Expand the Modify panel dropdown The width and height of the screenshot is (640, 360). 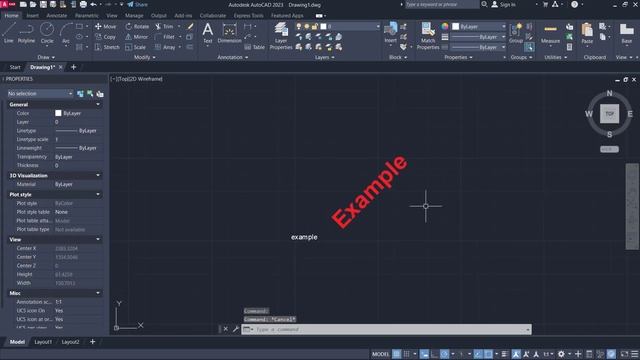tap(144, 58)
